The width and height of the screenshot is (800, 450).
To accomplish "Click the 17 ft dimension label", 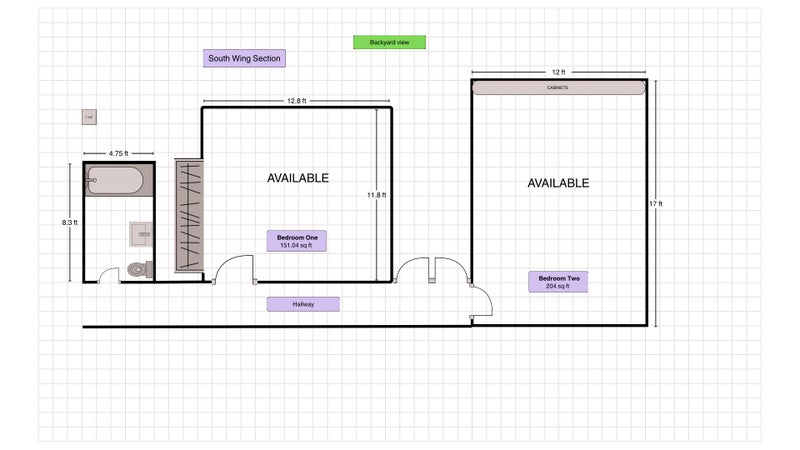I will [656, 204].
